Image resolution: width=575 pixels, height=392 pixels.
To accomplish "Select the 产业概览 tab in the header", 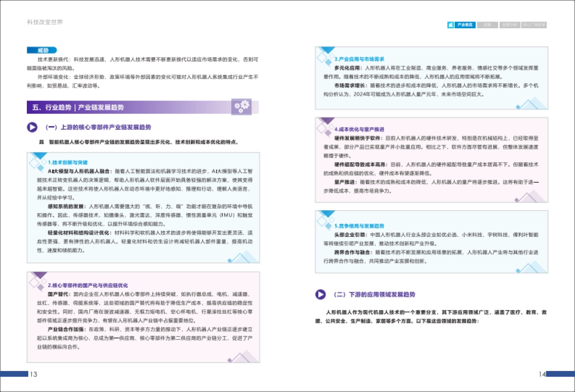I will click(x=465, y=24).
